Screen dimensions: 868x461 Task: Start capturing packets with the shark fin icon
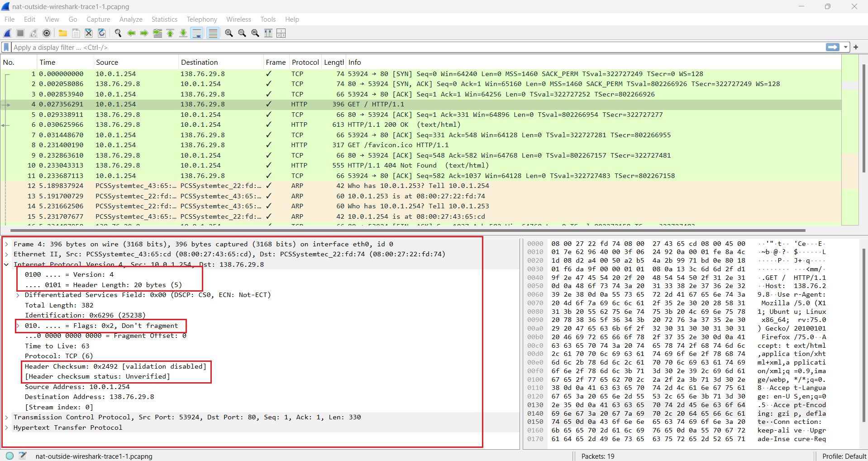pos(7,33)
